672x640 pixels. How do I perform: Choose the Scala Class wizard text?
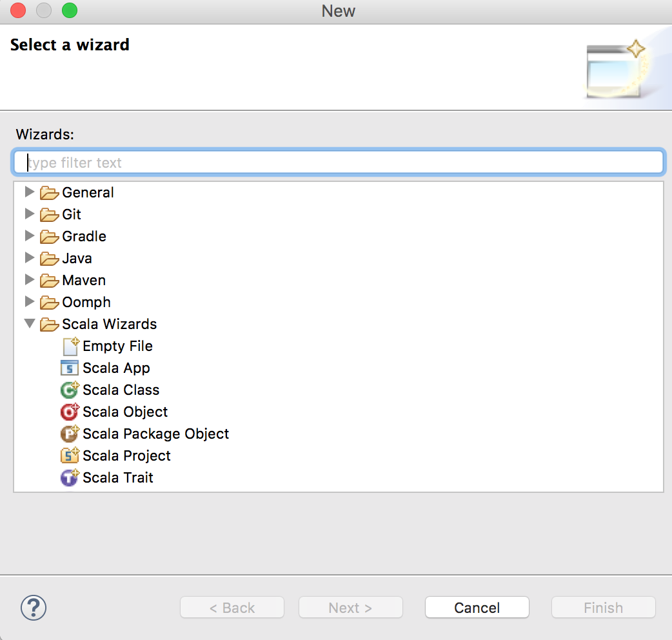click(121, 390)
